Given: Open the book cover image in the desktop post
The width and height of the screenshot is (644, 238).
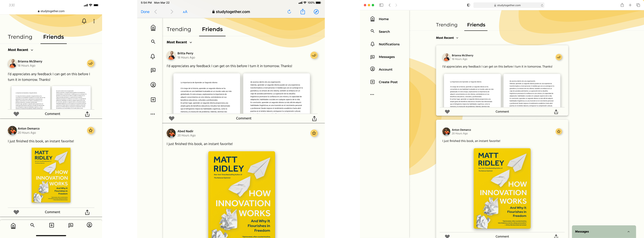Looking at the screenshot, I should tap(502, 188).
